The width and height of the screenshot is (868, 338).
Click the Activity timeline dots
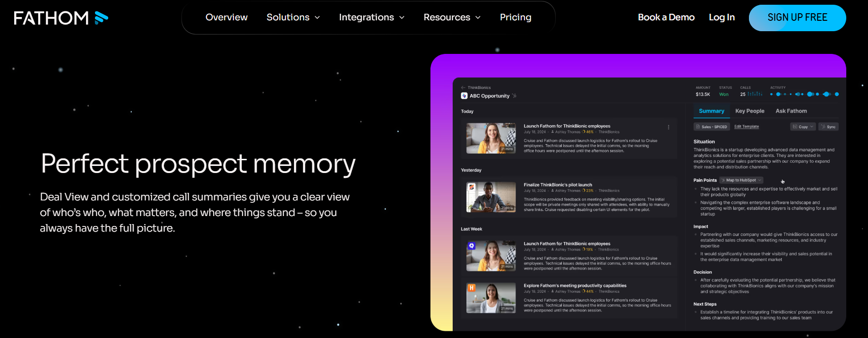click(x=804, y=94)
